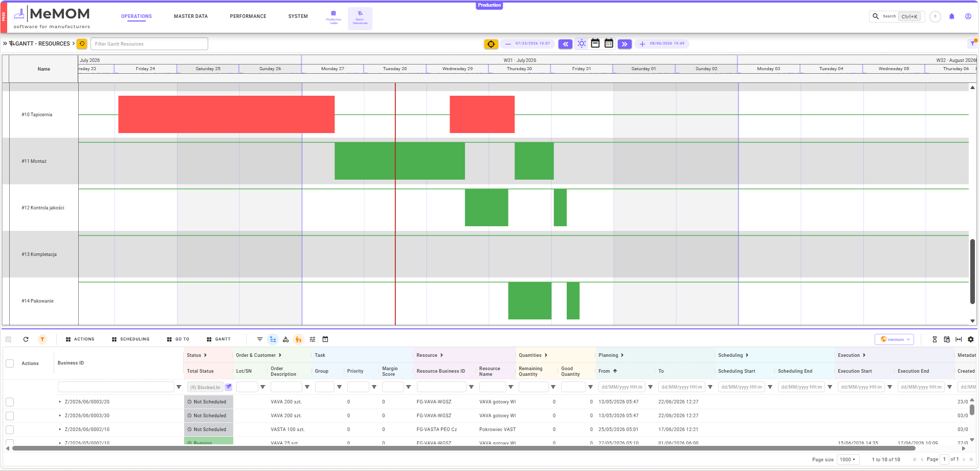The height and width of the screenshot is (471, 980).
Task: Open the OPERATIONS menu
Action: pyautogui.click(x=137, y=16)
